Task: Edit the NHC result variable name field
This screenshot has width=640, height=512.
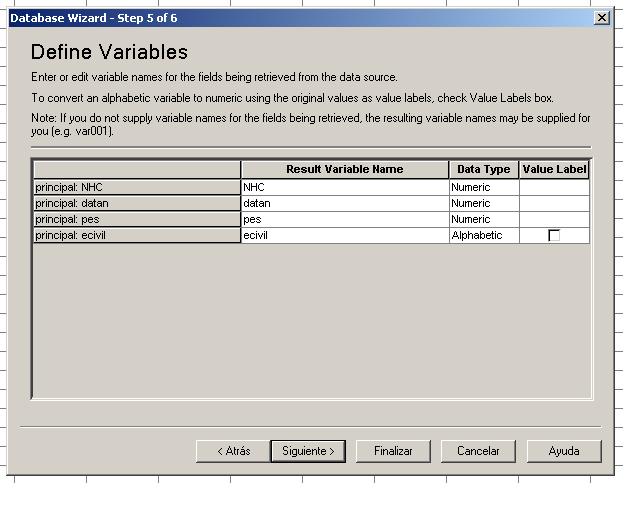Action: 344,187
